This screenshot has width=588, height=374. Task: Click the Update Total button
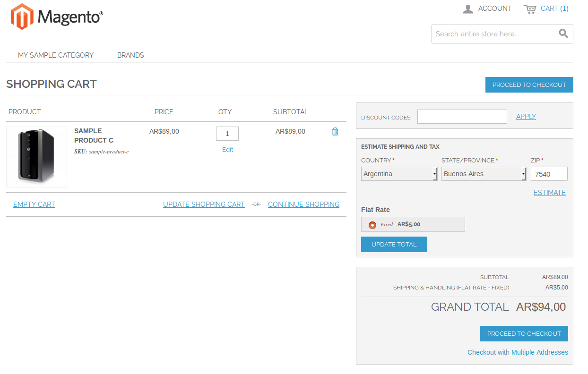click(394, 244)
